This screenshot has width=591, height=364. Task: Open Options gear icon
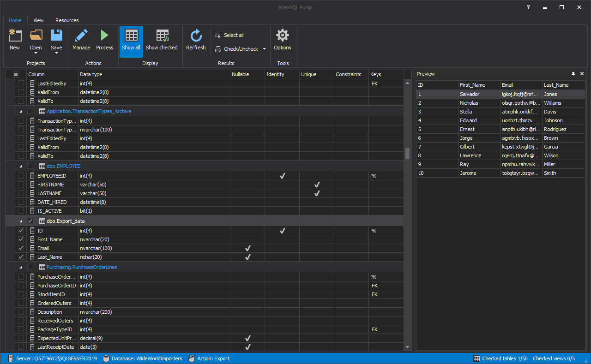[x=283, y=36]
